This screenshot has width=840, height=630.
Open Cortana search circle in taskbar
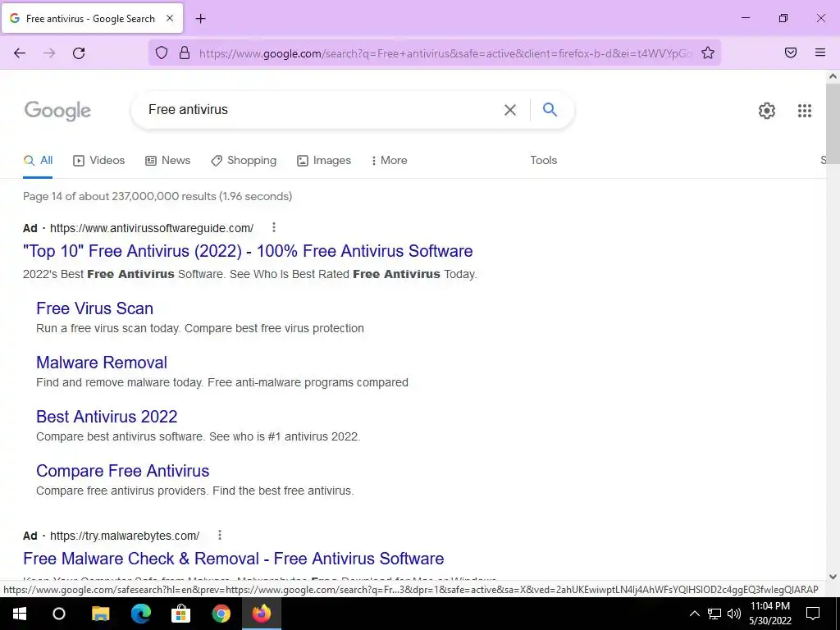tap(59, 614)
